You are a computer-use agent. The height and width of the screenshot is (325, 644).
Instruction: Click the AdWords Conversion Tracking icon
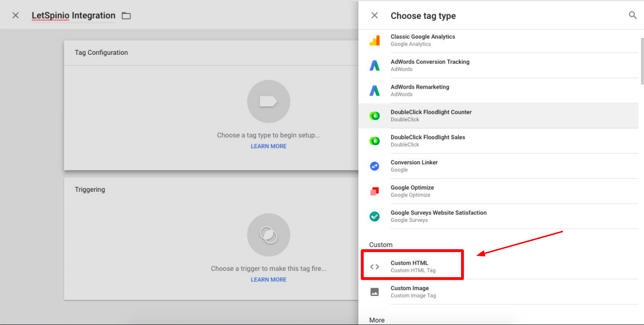click(x=374, y=65)
